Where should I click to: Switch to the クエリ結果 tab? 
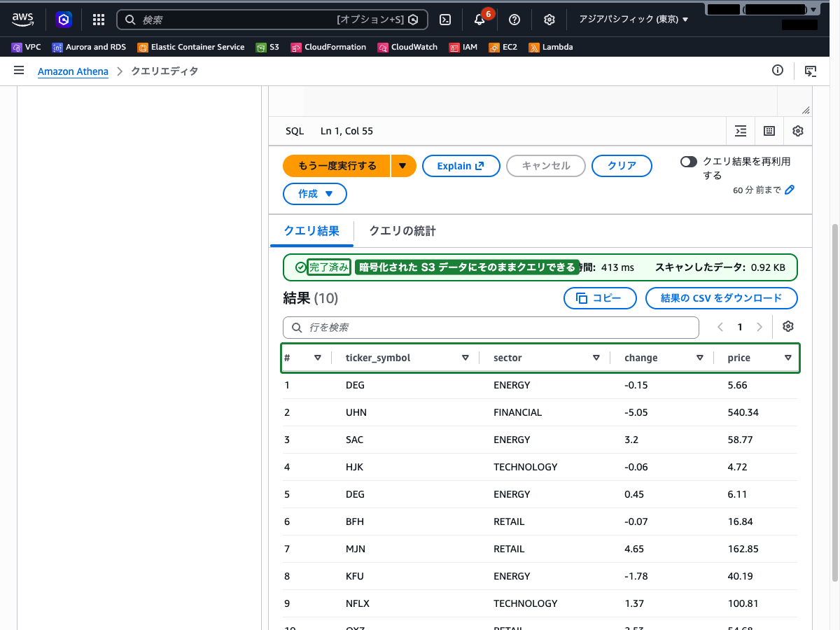[311, 231]
